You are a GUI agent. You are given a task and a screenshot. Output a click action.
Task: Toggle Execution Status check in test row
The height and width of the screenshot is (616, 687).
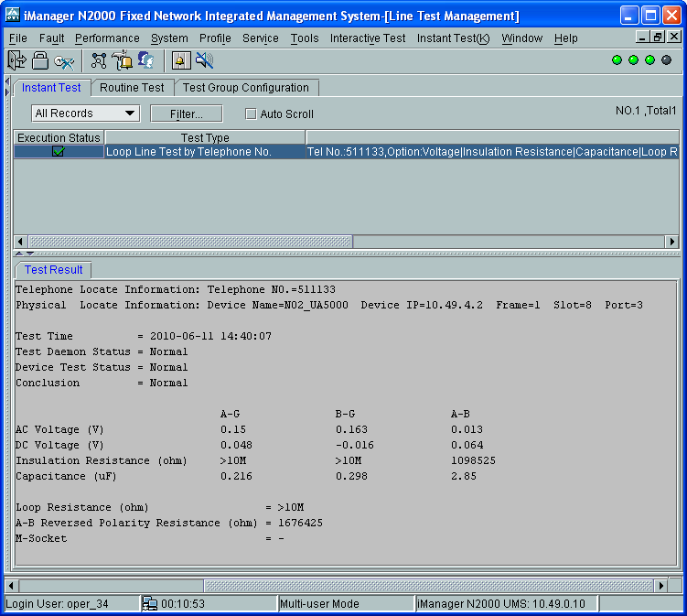click(59, 152)
